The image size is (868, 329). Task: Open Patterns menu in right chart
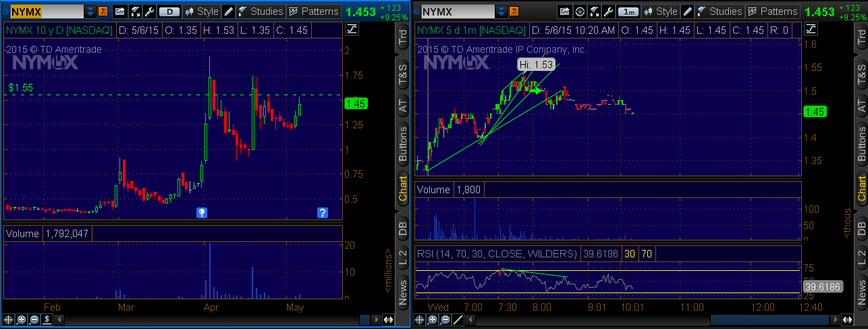tap(773, 11)
